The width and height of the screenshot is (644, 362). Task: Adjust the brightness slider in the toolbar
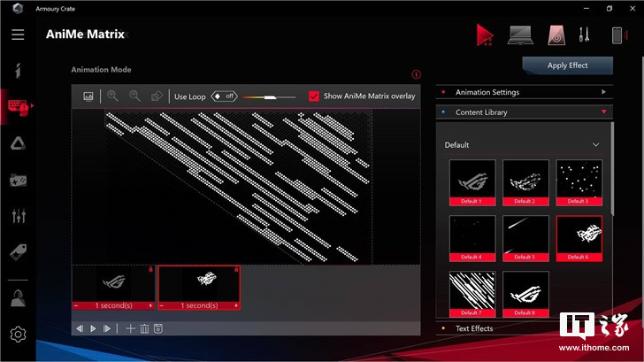tap(268, 96)
